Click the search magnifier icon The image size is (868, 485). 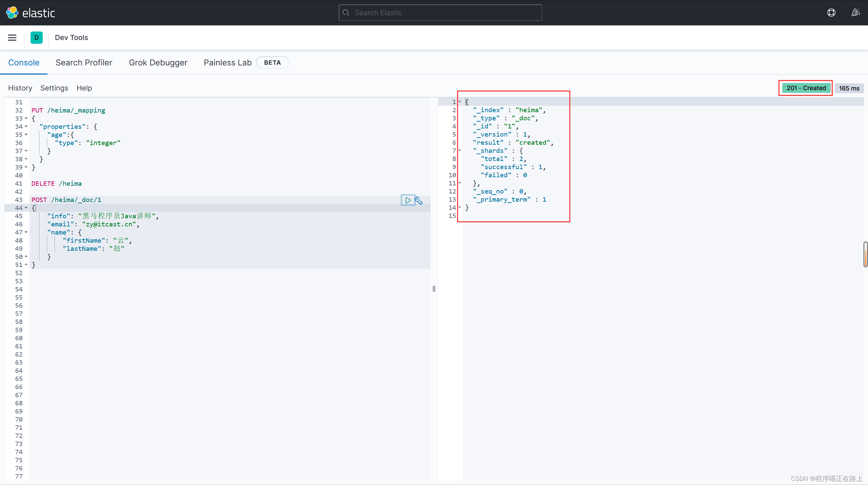[x=346, y=13]
